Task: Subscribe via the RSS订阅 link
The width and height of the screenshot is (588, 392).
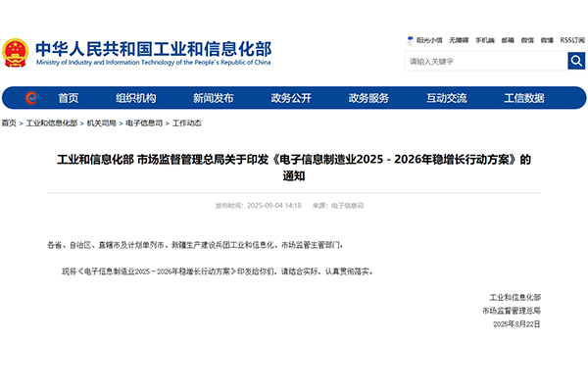Action: 572,40
